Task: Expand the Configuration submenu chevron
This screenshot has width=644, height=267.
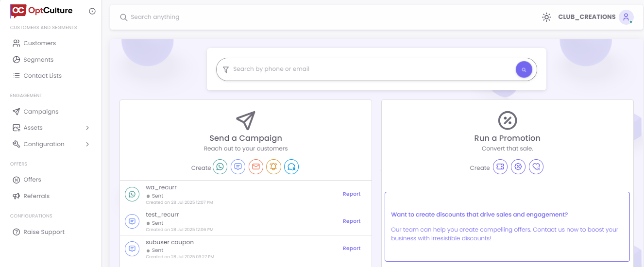Action: pos(87,144)
